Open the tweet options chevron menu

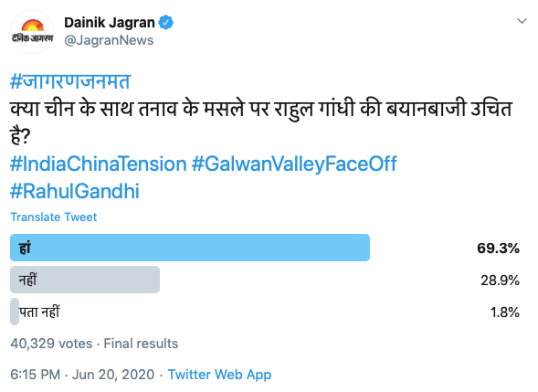click(522, 21)
